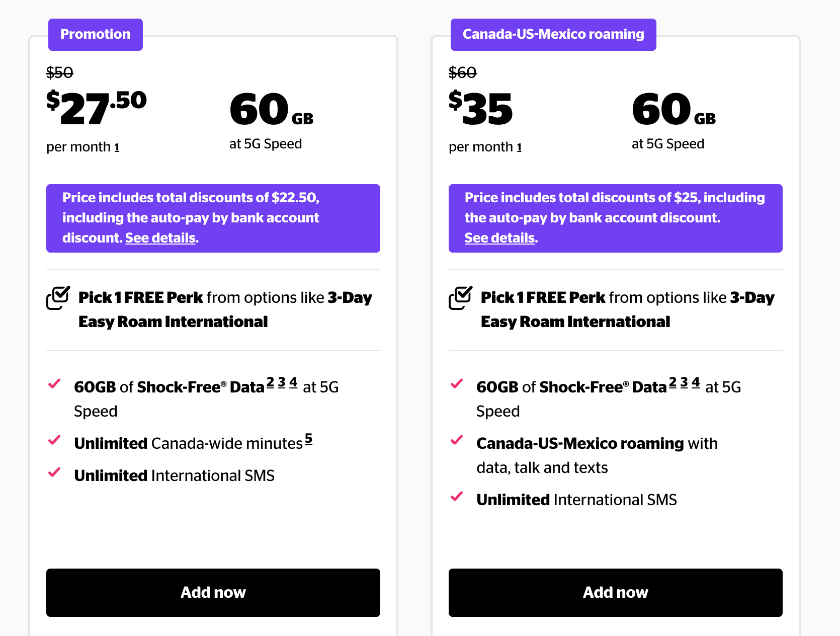Add the $27.50 promotion plan now
The height and width of the screenshot is (636, 840).
pos(213,592)
